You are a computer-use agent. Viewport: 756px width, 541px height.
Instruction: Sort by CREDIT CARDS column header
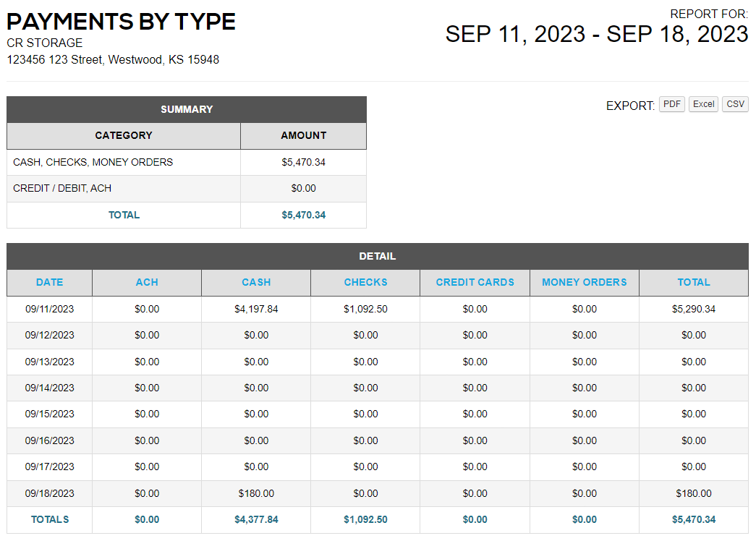point(475,283)
